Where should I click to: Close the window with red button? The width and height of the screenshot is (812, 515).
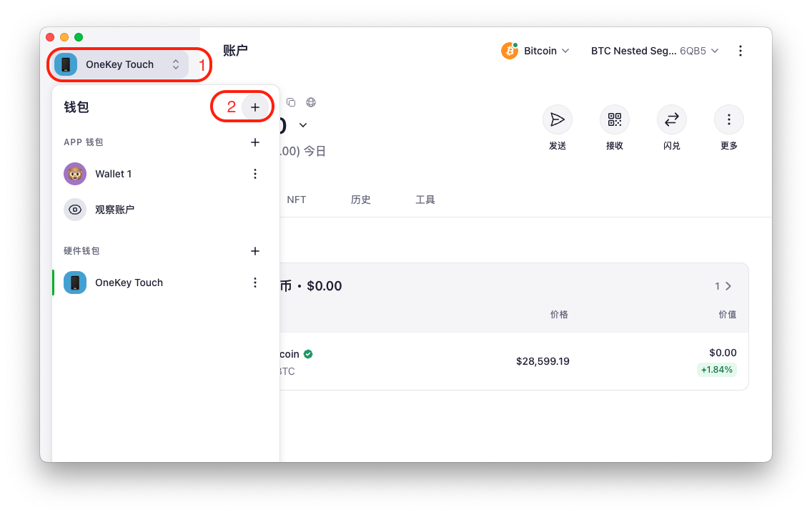click(x=50, y=37)
